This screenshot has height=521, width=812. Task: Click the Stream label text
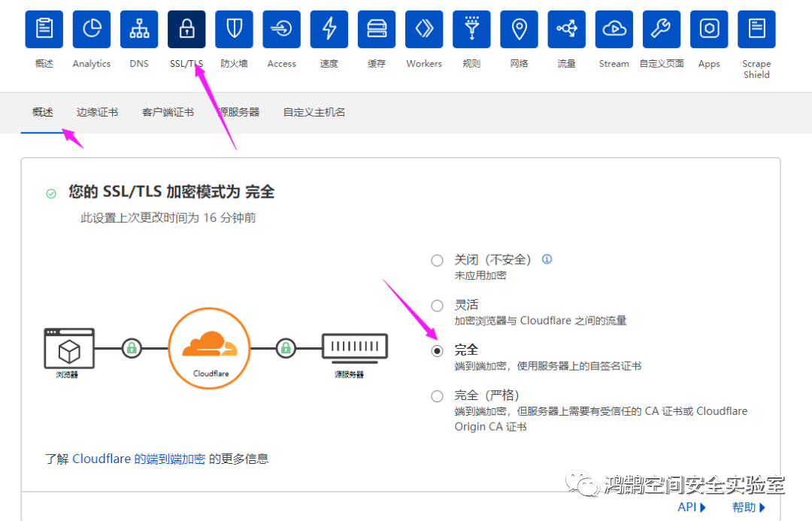click(614, 64)
